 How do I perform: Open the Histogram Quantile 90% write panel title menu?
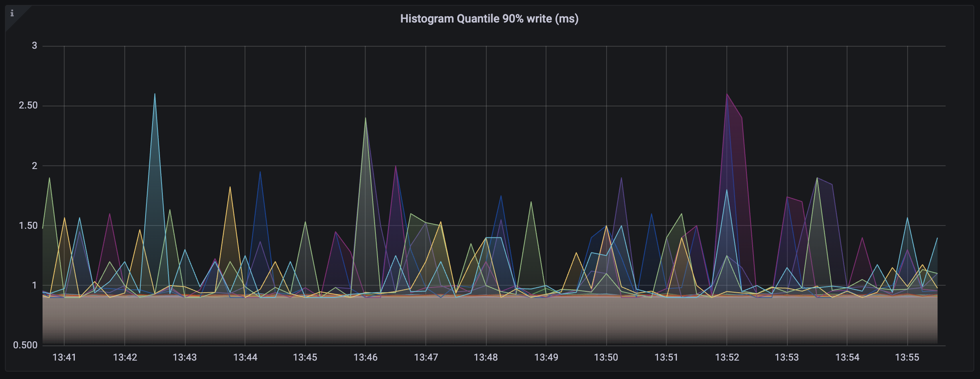pos(490,18)
